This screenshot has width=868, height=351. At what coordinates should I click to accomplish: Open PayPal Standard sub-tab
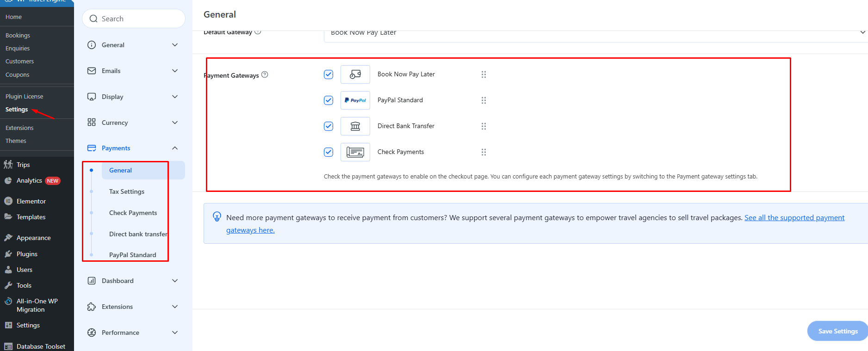pos(133,255)
